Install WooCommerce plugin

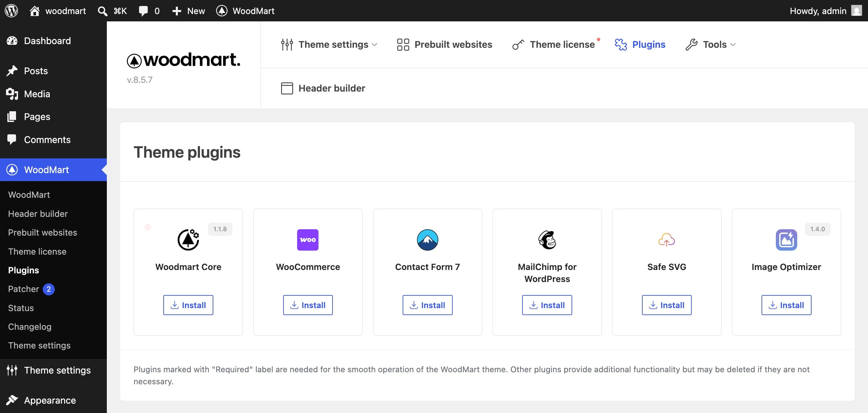(308, 305)
